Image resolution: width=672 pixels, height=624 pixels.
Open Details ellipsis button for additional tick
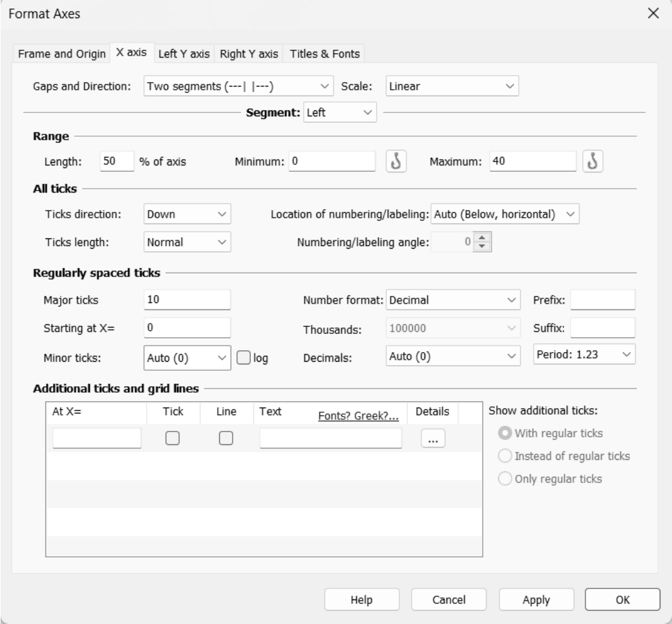pos(433,439)
